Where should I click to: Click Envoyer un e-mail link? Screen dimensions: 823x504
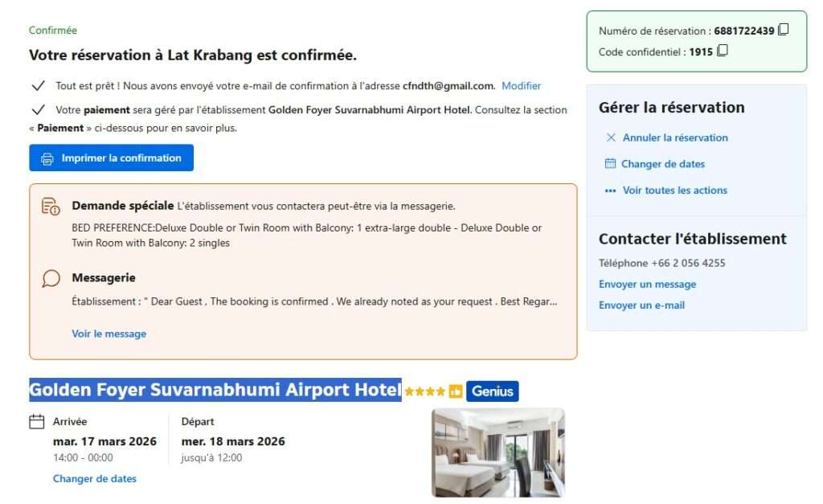[x=641, y=305]
